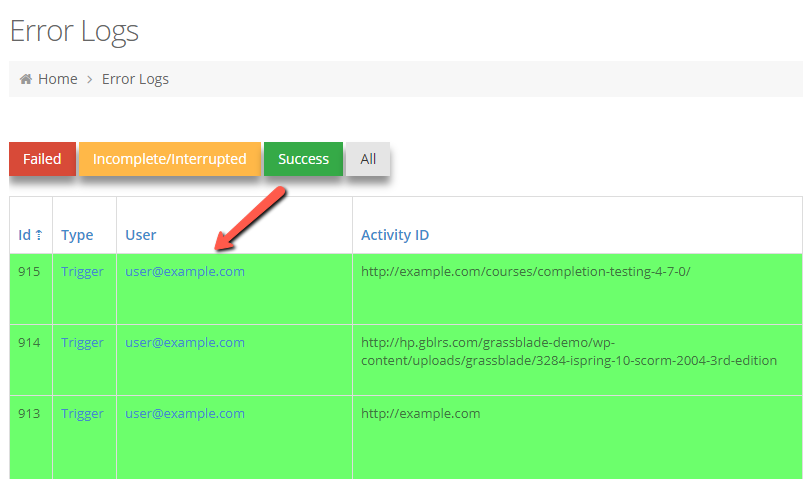Click the hp.gblrs.com grassblade-demo activity URL
Screen dimensions: 803x479
point(569,351)
